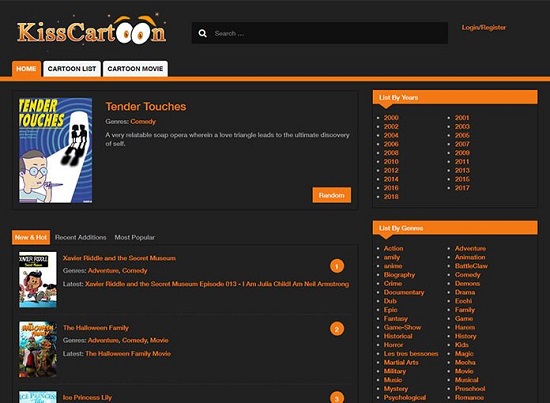Open the Preschool genre link
The image size is (550, 403).
pyautogui.click(x=470, y=389)
